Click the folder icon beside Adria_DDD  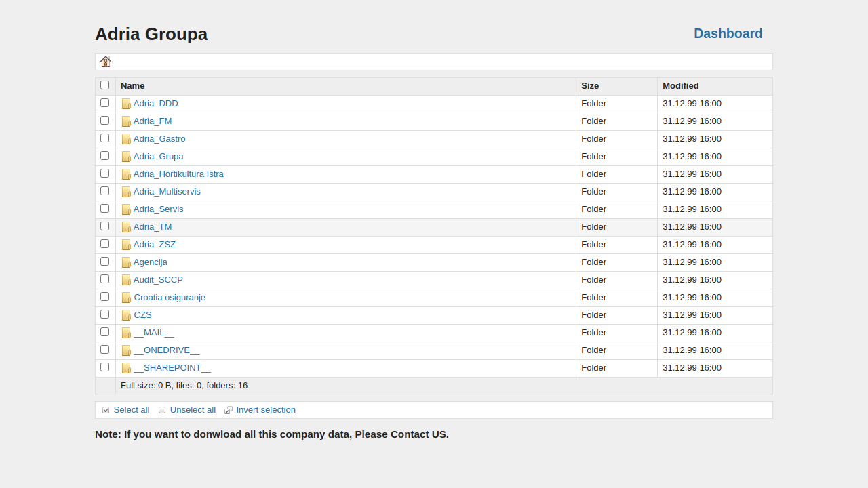(126, 104)
